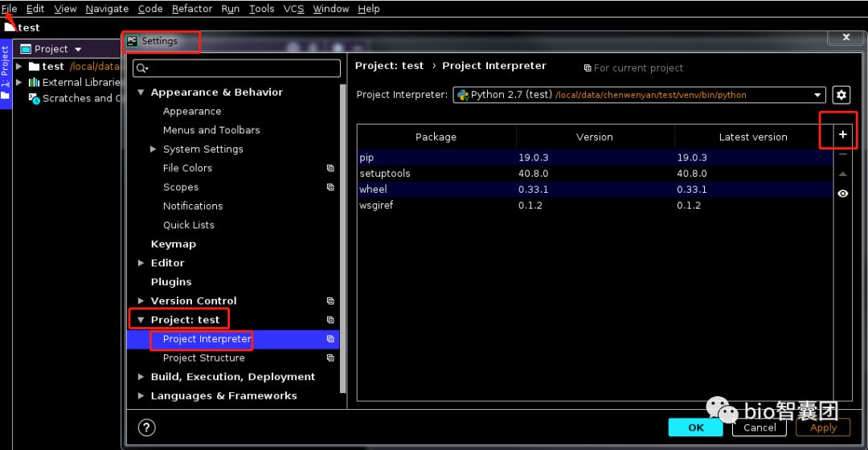Select Notifications settings item

[x=193, y=206]
